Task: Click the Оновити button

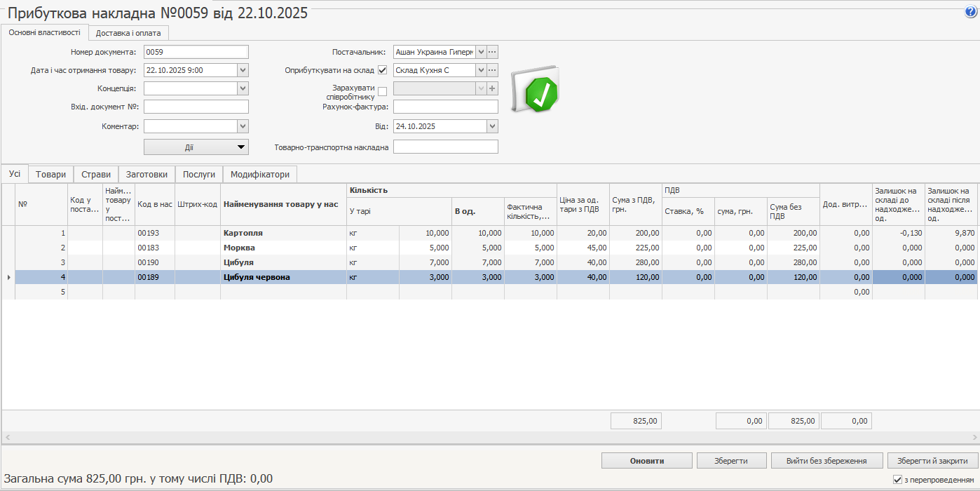Action: pos(646,461)
